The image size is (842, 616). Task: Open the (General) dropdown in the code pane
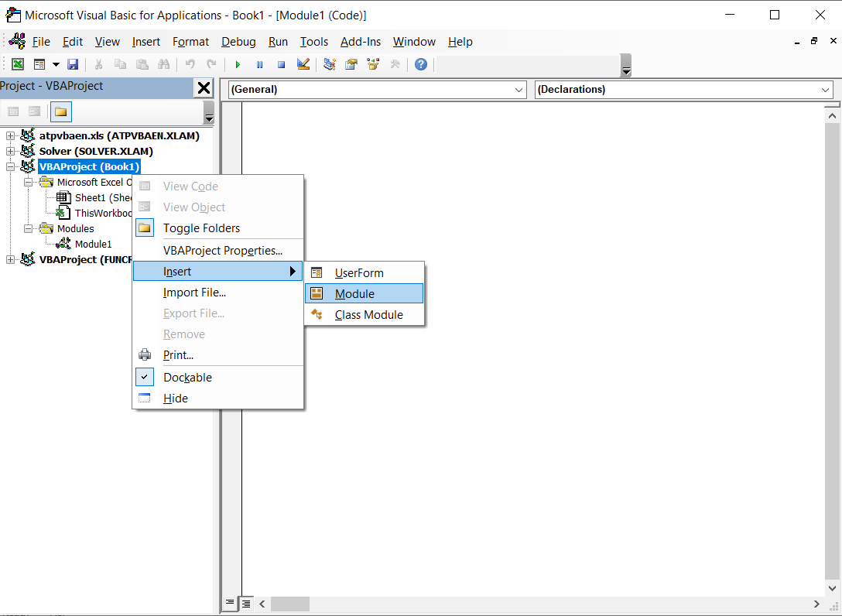[520, 89]
